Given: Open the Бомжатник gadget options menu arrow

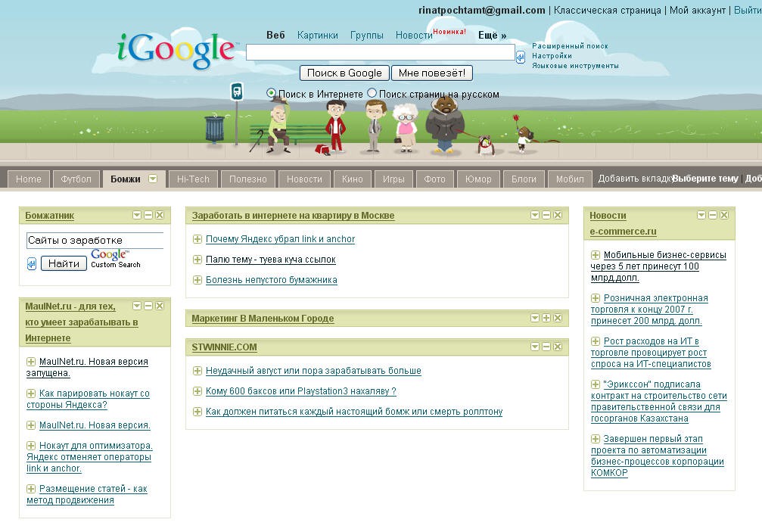Looking at the screenshot, I should click(137, 215).
